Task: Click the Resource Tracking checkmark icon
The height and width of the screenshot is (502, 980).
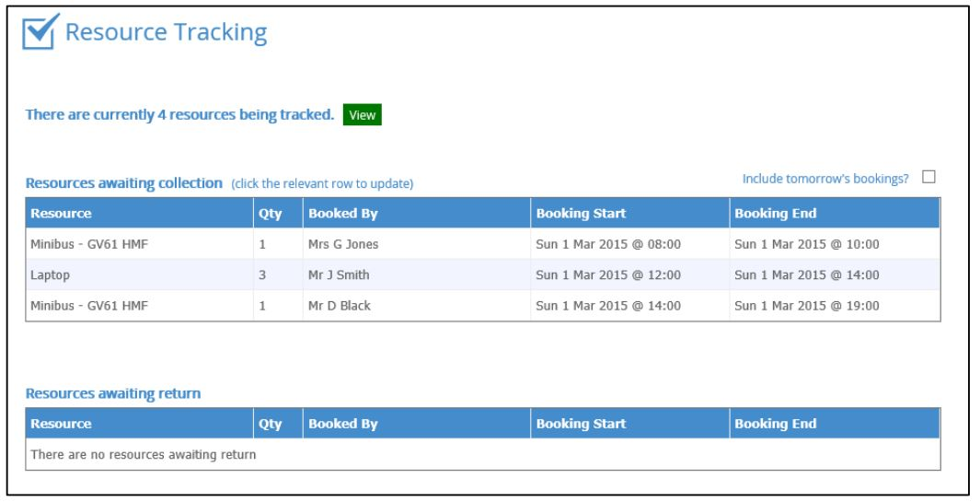Action: coord(40,31)
